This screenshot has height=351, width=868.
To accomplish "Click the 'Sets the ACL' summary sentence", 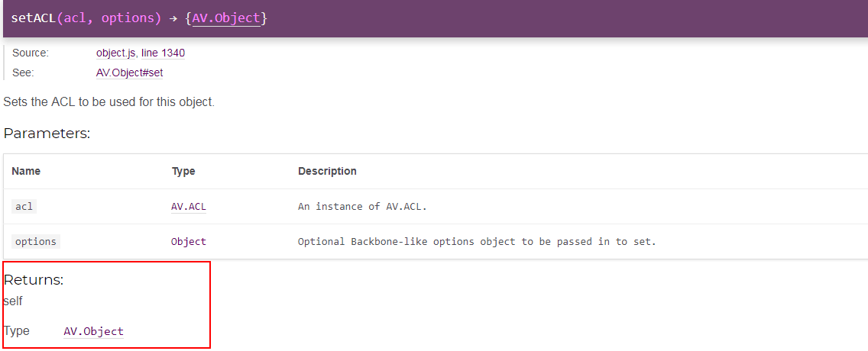I will pos(108,102).
